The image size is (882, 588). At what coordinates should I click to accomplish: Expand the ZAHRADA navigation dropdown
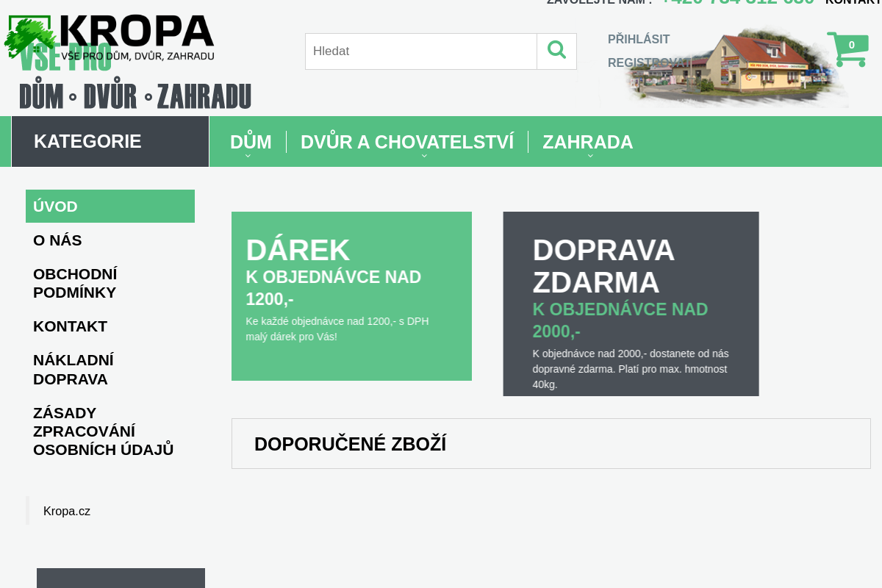click(587, 141)
